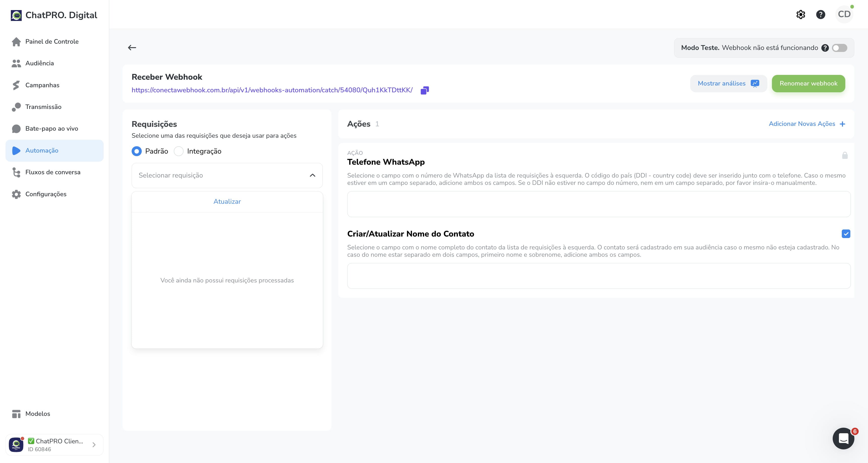
Task: Open the CD user avatar
Action: pyautogui.click(x=844, y=14)
